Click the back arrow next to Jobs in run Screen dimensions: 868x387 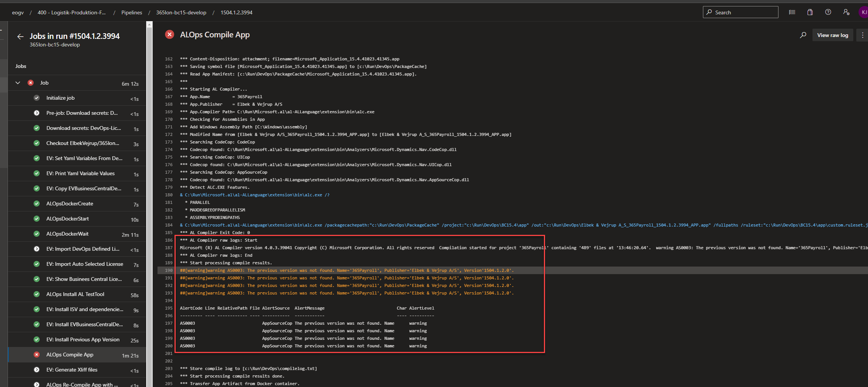coord(20,37)
